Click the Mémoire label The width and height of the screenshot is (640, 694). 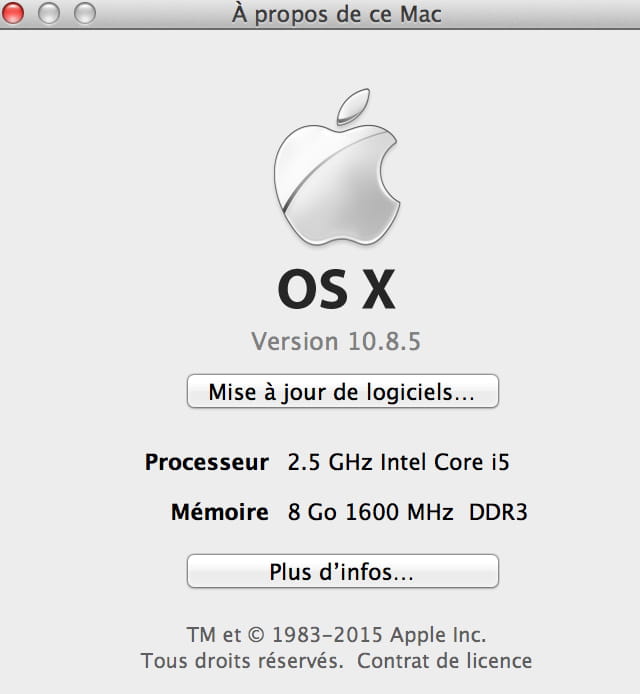(x=220, y=513)
